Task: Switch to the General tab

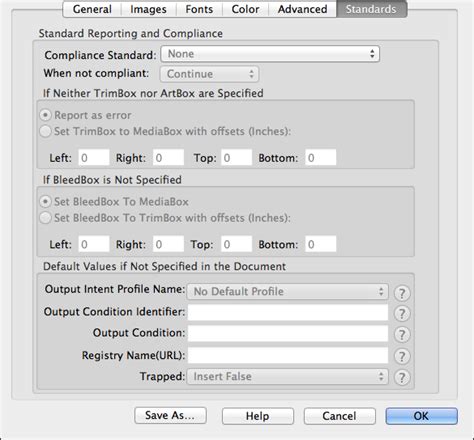Action: coord(92,9)
